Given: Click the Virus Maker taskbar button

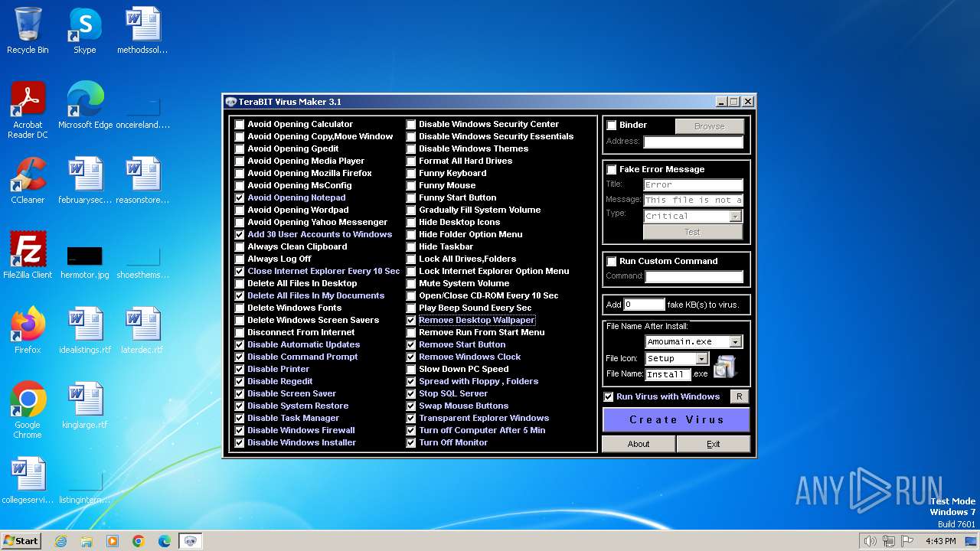Looking at the screenshot, I should tap(191, 541).
